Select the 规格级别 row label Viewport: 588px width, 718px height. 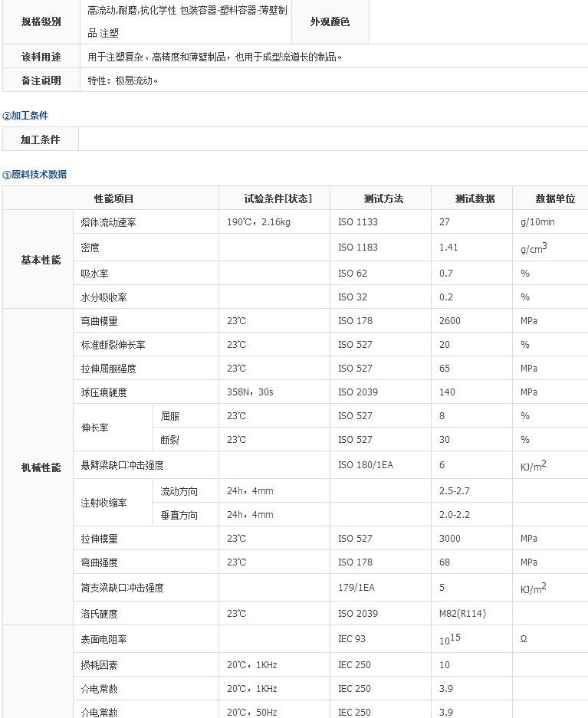pos(41,21)
